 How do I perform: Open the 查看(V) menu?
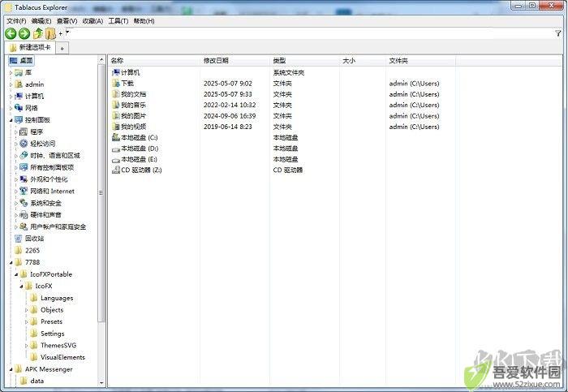67,21
